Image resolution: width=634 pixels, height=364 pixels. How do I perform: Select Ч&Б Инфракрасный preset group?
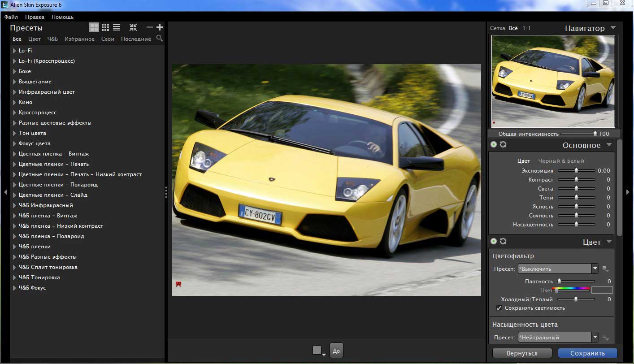46,205
